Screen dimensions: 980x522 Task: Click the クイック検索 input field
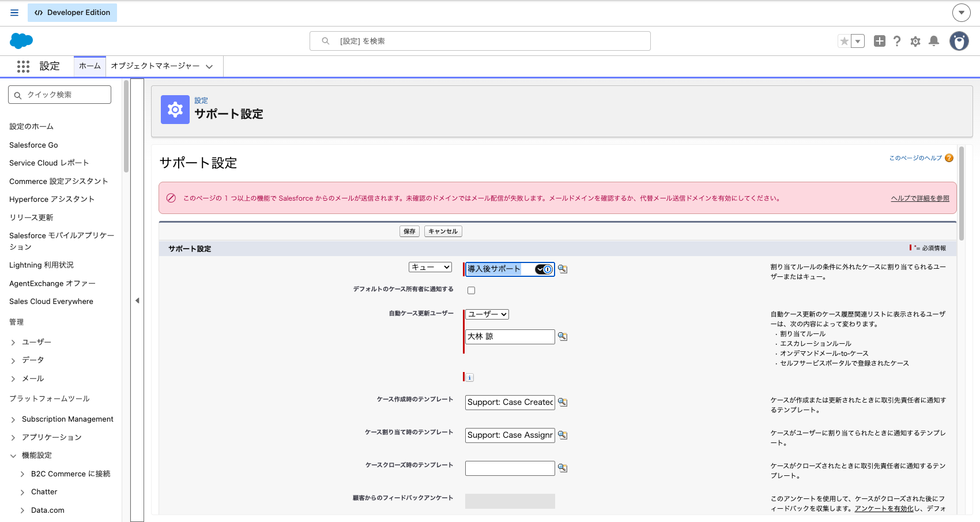pos(60,95)
